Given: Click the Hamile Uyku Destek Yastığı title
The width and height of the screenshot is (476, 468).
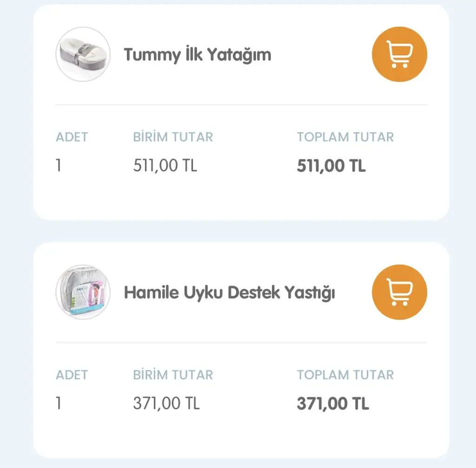Looking at the screenshot, I should tap(229, 293).
